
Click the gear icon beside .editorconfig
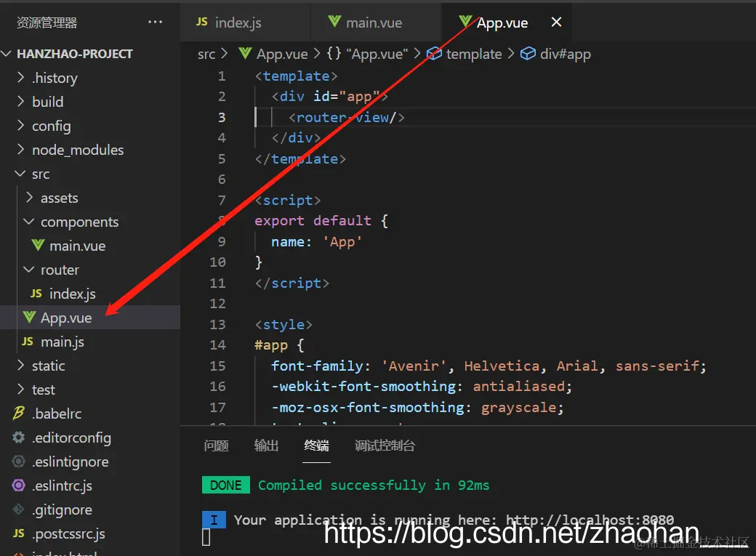click(18, 438)
